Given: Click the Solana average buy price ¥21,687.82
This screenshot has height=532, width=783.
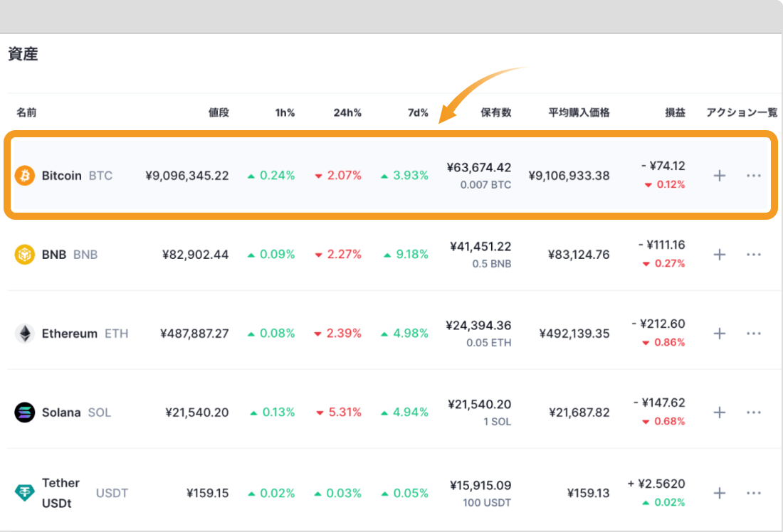Looking at the screenshot, I should coord(579,413).
